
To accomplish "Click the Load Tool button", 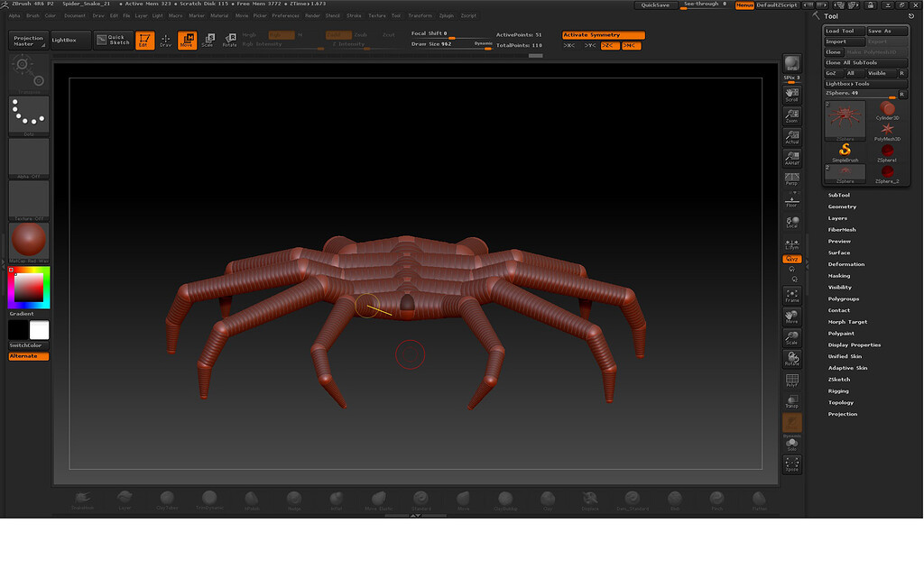I will click(x=841, y=30).
